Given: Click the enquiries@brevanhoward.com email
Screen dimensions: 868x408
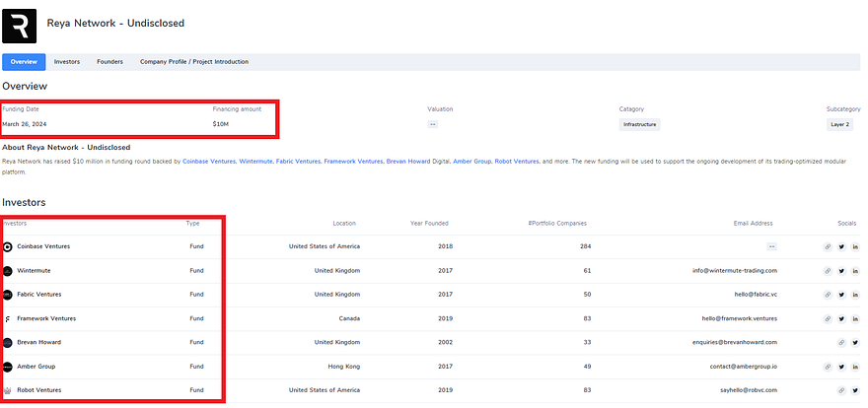Looking at the screenshot, I should pos(735,343).
